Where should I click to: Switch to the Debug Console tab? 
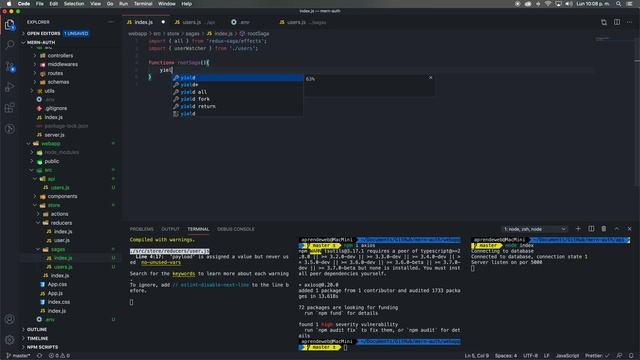(x=236, y=229)
